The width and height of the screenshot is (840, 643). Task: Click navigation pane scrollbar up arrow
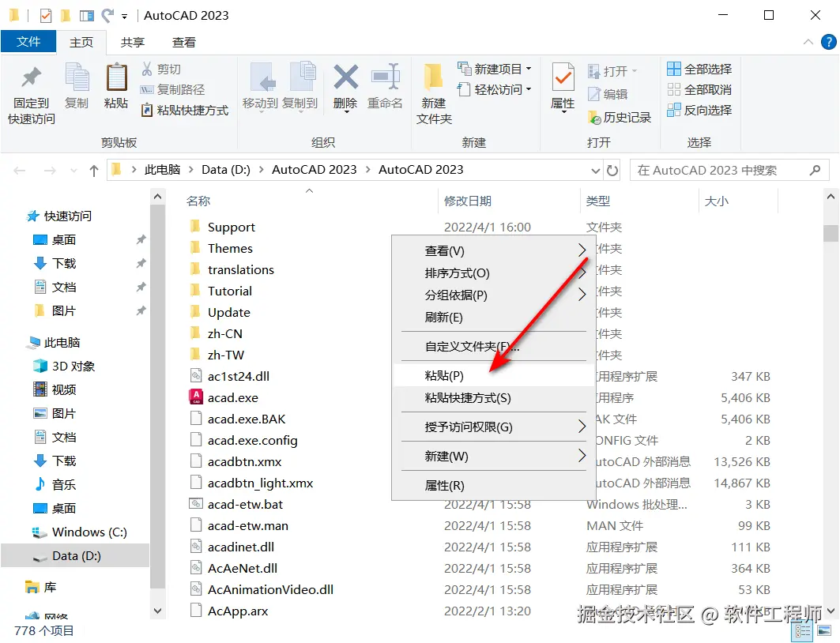(x=157, y=197)
